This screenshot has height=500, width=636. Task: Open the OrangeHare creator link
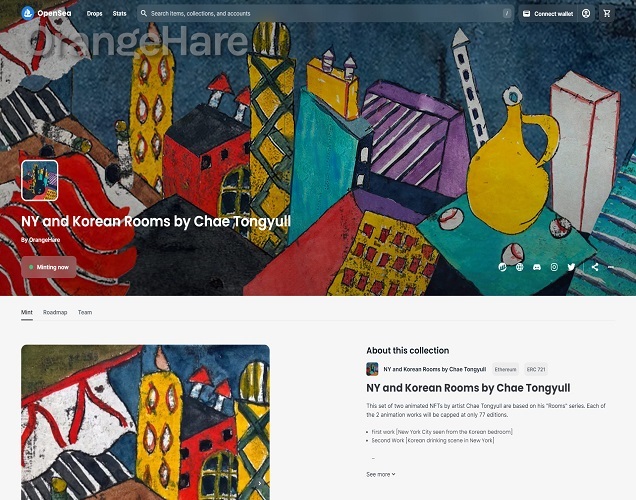click(44, 240)
